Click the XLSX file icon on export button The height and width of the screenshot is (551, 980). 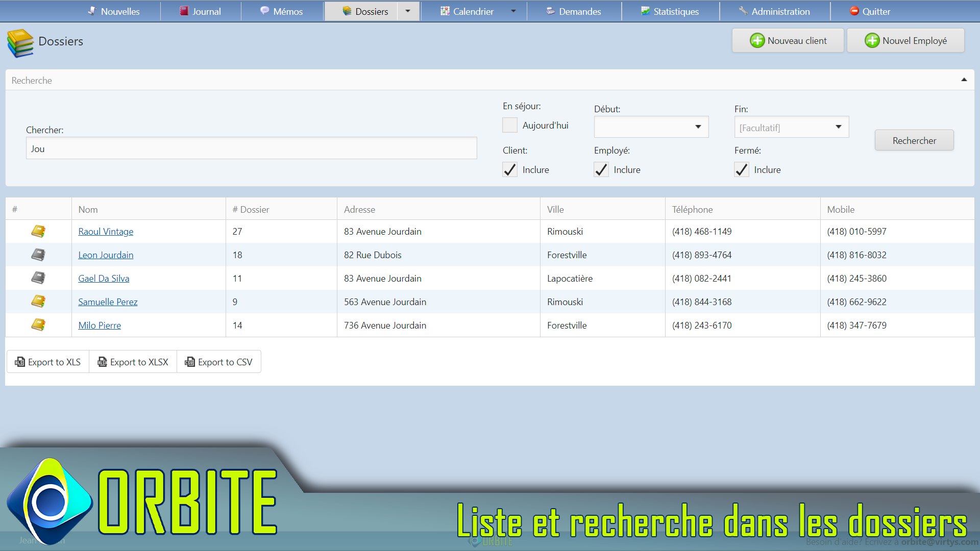coord(102,362)
